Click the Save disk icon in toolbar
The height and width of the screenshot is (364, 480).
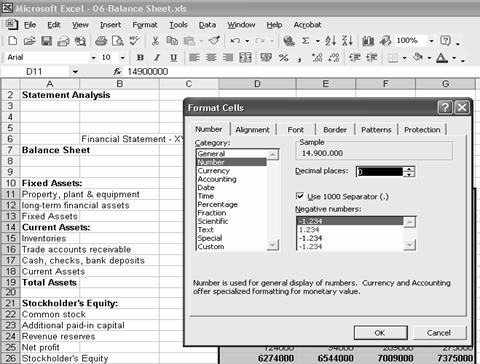coord(46,41)
